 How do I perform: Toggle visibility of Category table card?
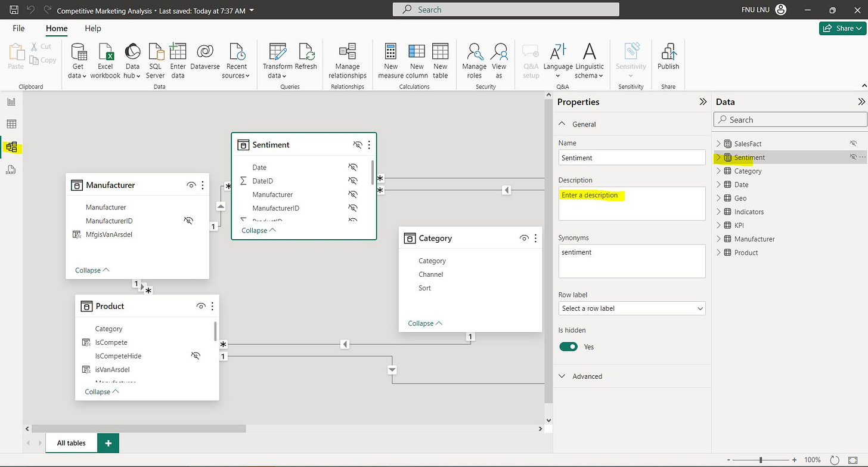[x=524, y=239]
